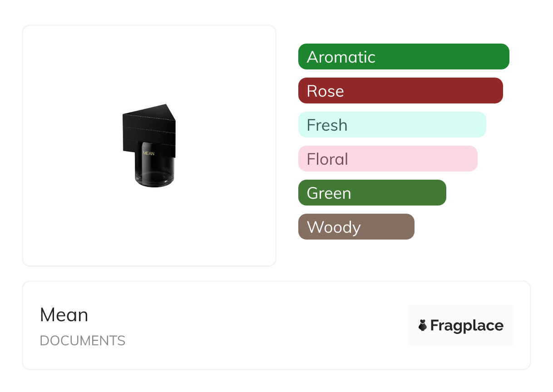
Task: Click the Fragplace perfume bottle logo icon
Action: click(423, 325)
